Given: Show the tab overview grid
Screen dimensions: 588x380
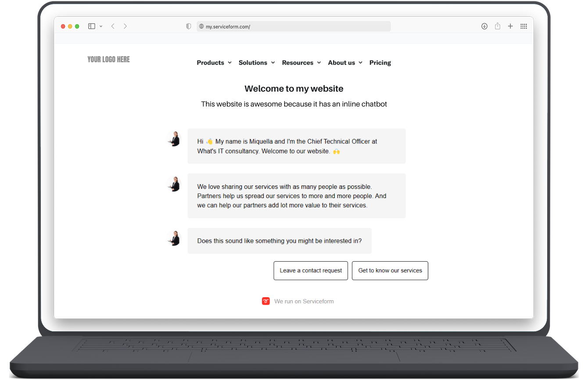Looking at the screenshot, I should coord(523,26).
